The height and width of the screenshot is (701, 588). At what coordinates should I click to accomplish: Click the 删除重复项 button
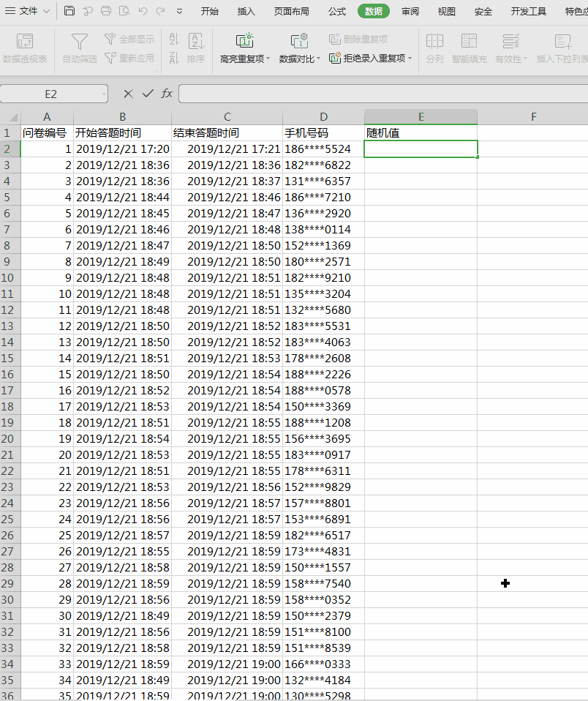point(358,40)
